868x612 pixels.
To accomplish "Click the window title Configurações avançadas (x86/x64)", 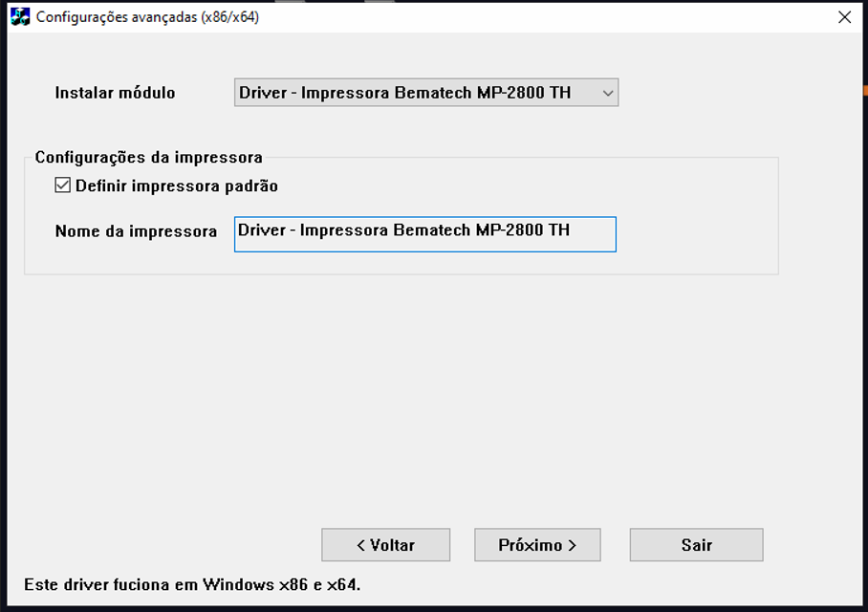I will (x=147, y=17).
